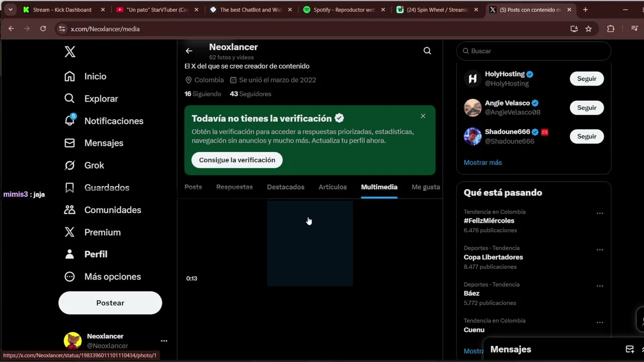Click the address bar URL

coord(105,29)
